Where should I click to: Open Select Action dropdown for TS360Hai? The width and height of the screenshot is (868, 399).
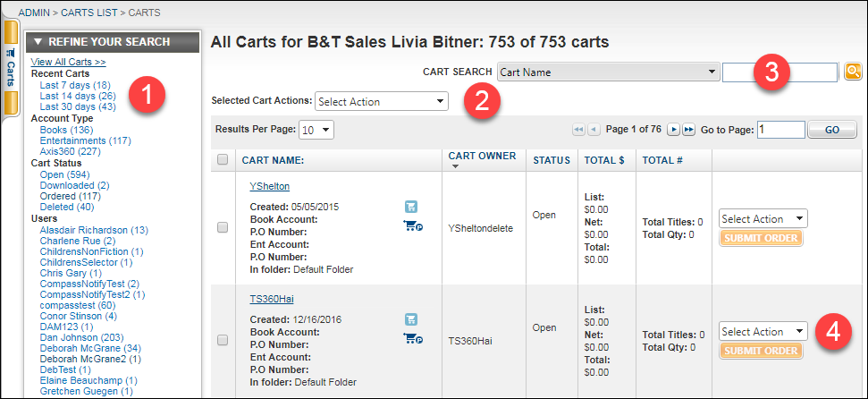click(763, 332)
